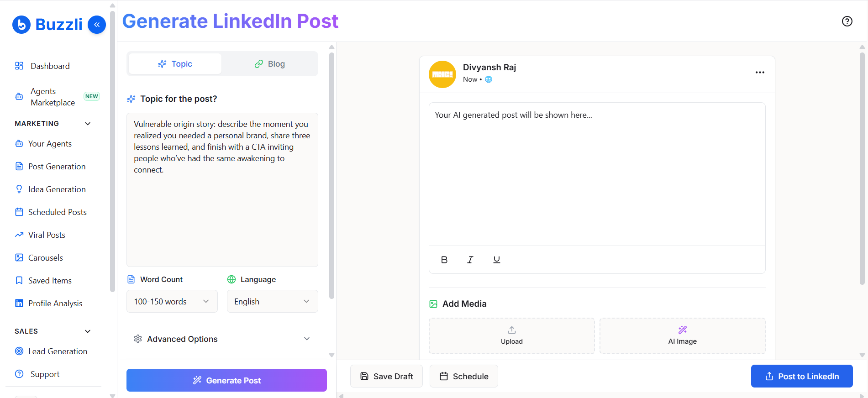Click the Support question icon
Image resolution: width=868 pixels, height=398 pixels.
(19, 374)
